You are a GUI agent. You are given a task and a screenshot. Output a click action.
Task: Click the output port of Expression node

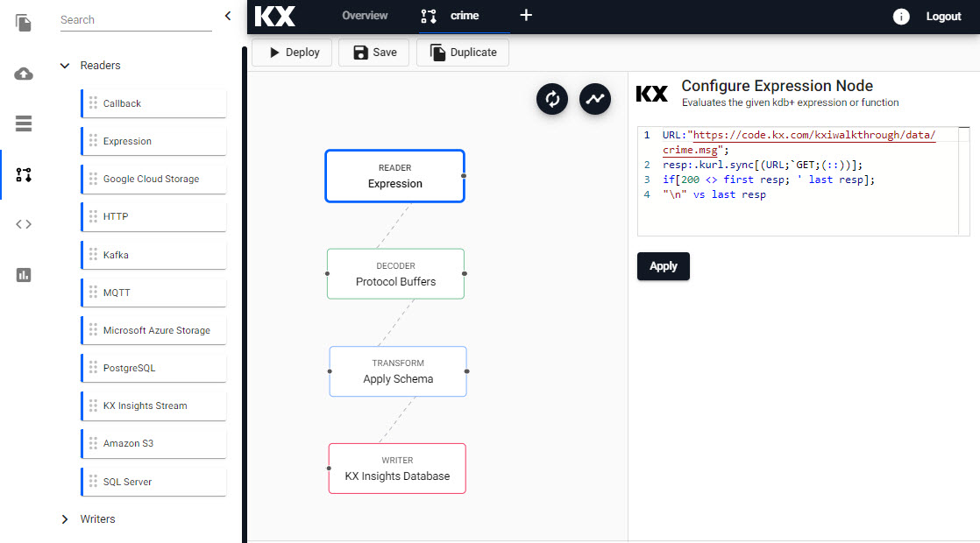coord(464,176)
